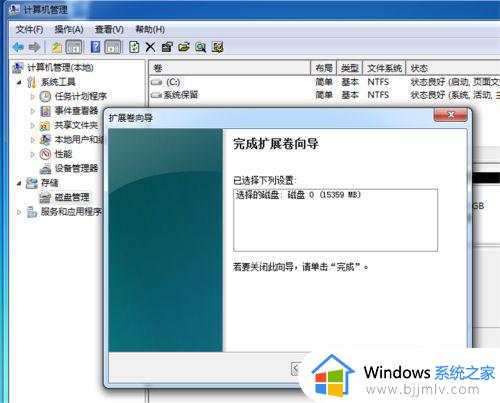The height and width of the screenshot is (403, 500).
Task: Expand the 任务计划程序 node arrow
Action: click(32, 97)
